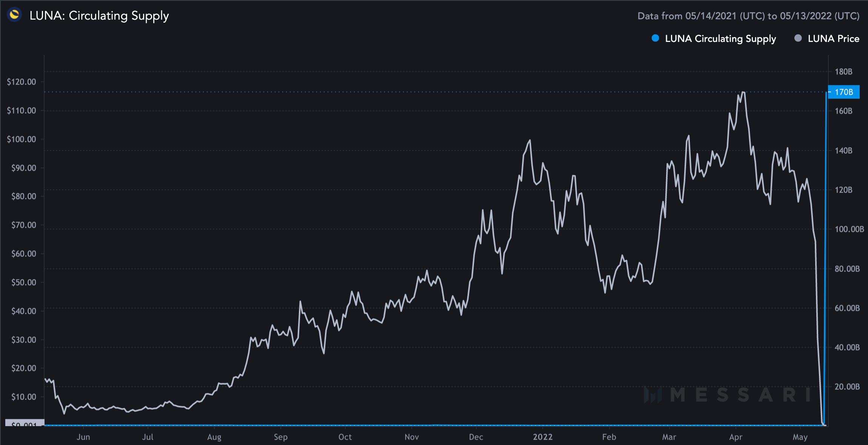Click the $100.00 price axis label
Screen dimensions: 868x445
coord(22,139)
